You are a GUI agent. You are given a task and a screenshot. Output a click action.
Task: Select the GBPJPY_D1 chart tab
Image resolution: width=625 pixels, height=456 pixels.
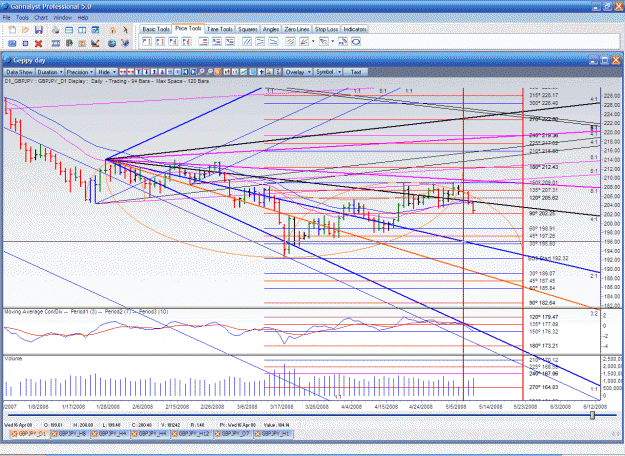pos(29,434)
